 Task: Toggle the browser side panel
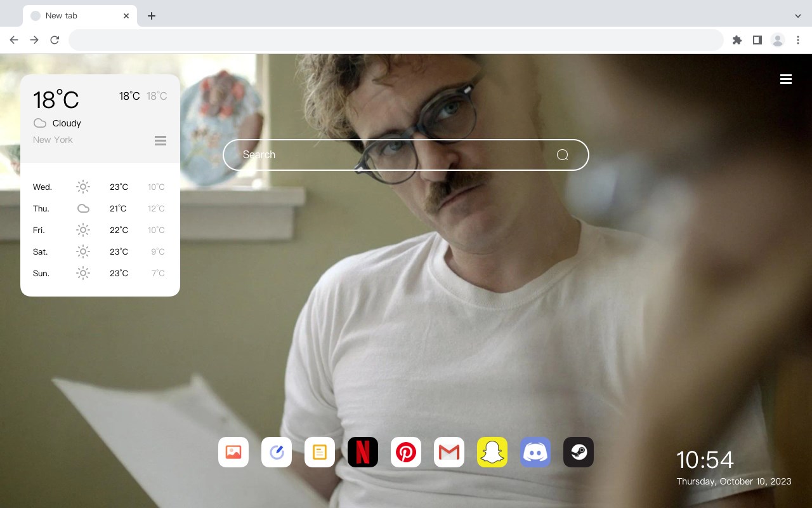[757, 40]
